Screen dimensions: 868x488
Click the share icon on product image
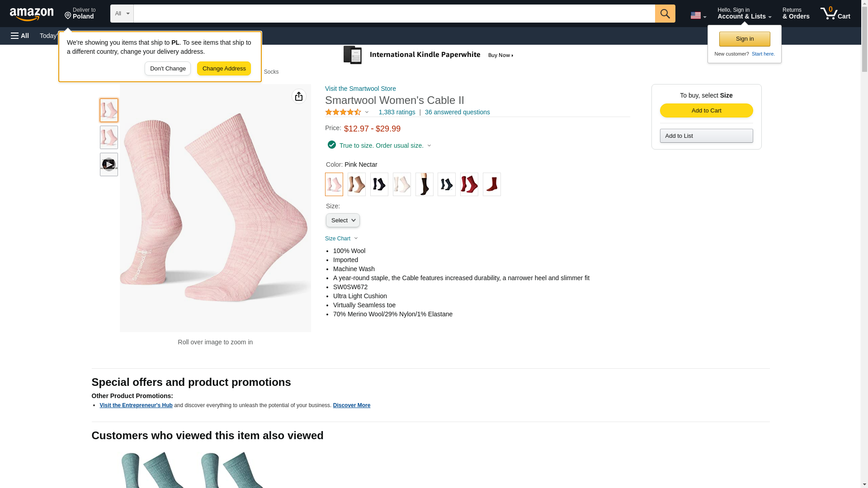(299, 96)
